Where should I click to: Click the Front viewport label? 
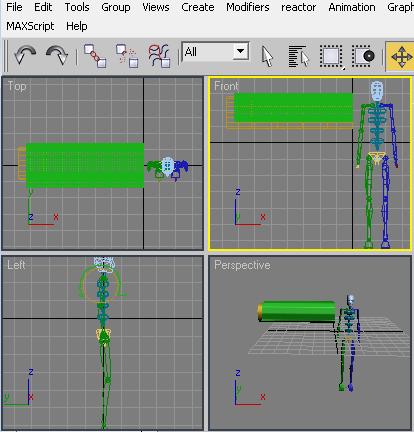[226, 86]
